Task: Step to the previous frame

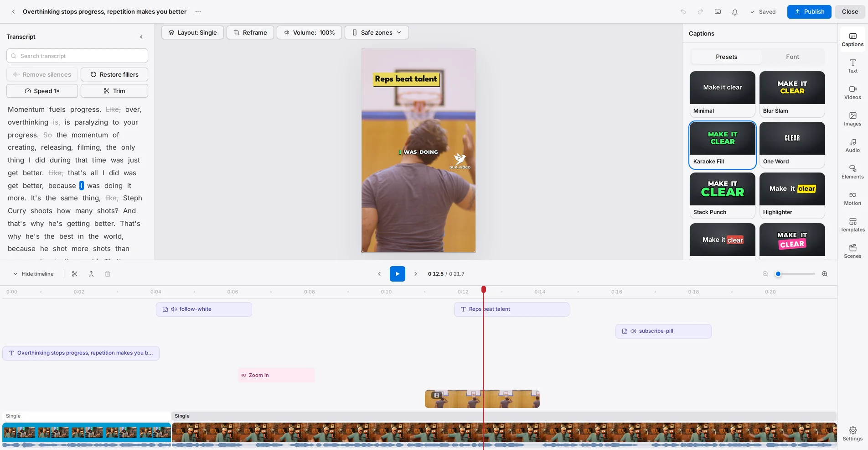Action: (x=379, y=274)
